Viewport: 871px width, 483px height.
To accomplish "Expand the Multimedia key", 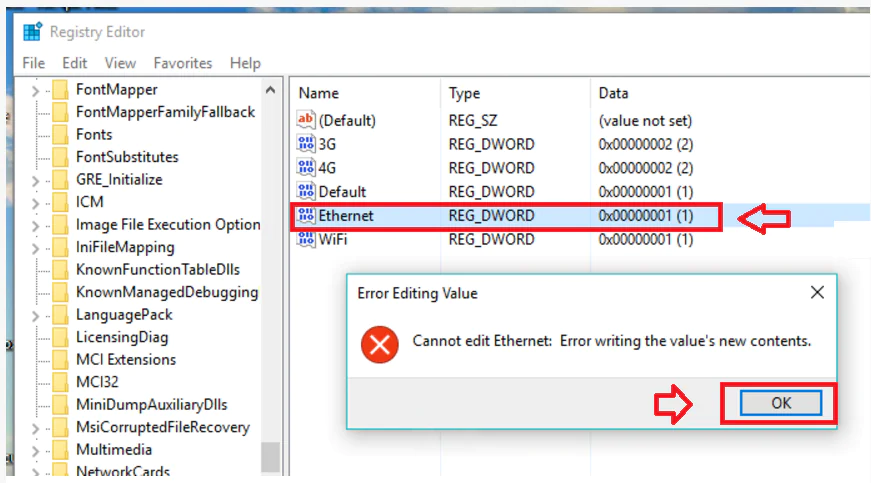I will coord(35,451).
